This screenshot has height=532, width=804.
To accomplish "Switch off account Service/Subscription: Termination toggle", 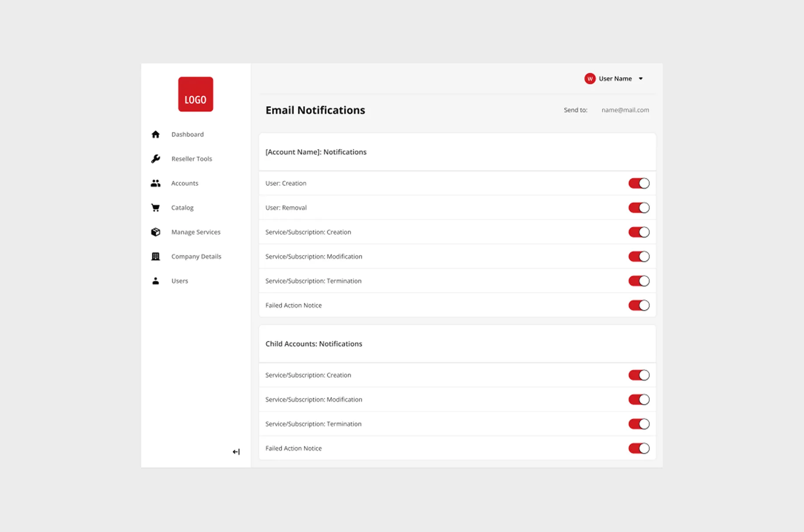I will point(639,281).
